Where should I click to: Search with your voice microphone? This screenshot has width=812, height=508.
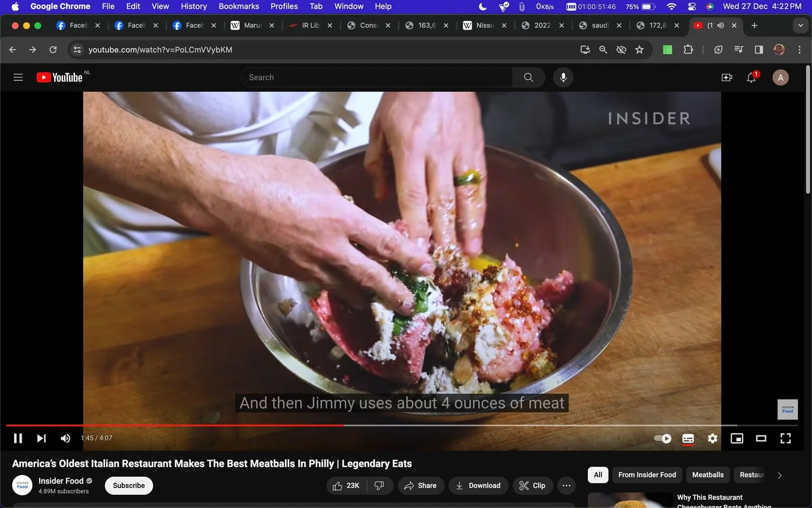point(564,77)
